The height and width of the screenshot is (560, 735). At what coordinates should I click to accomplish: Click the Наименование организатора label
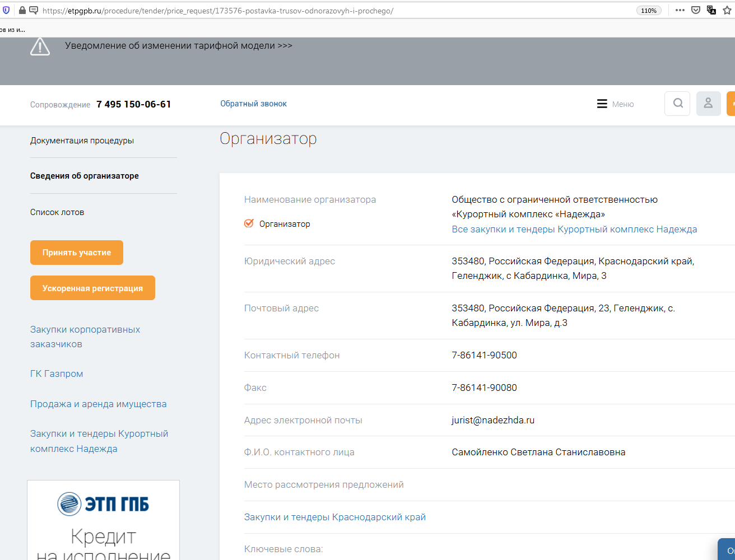[x=310, y=199]
